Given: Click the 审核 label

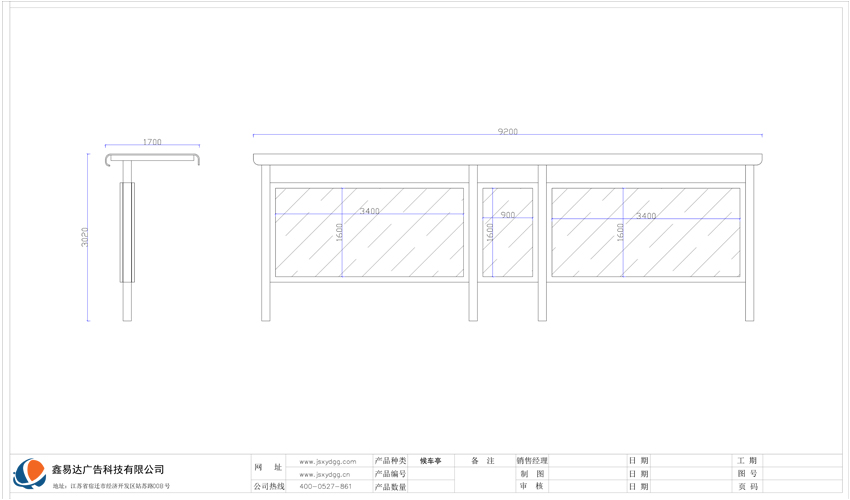Looking at the screenshot, I should [532, 486].
